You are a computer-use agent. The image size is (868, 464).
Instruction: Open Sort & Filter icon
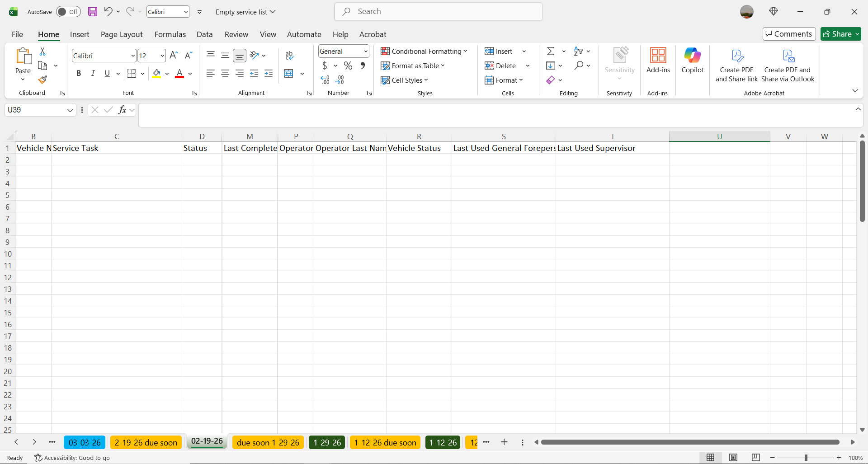tap(578, 51)
